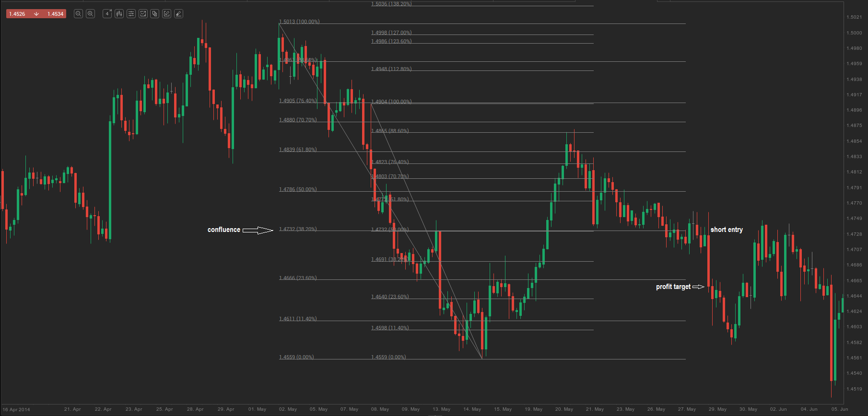Click the 14. May date on time axis
The image size is (868, 416).
(x=472, y=409)
